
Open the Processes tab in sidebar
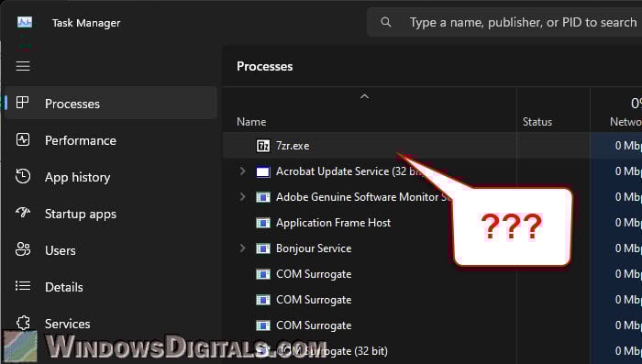pyautogui.click(x=111, y=104)
